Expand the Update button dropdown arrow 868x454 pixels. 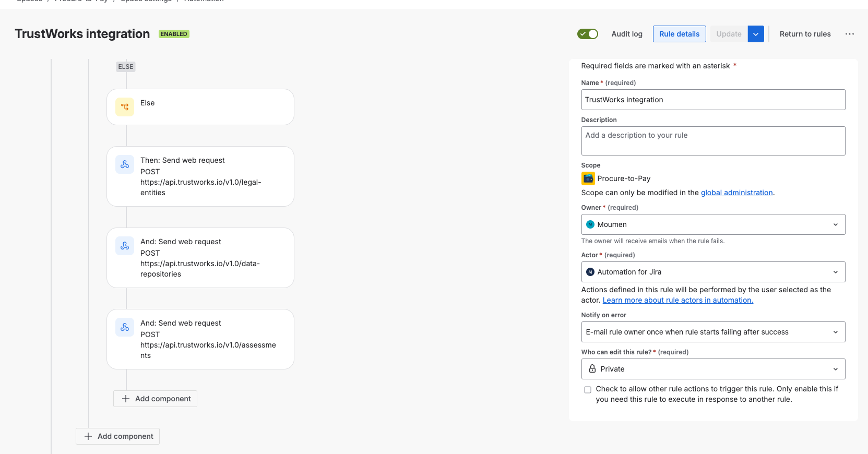coord(756,34)
